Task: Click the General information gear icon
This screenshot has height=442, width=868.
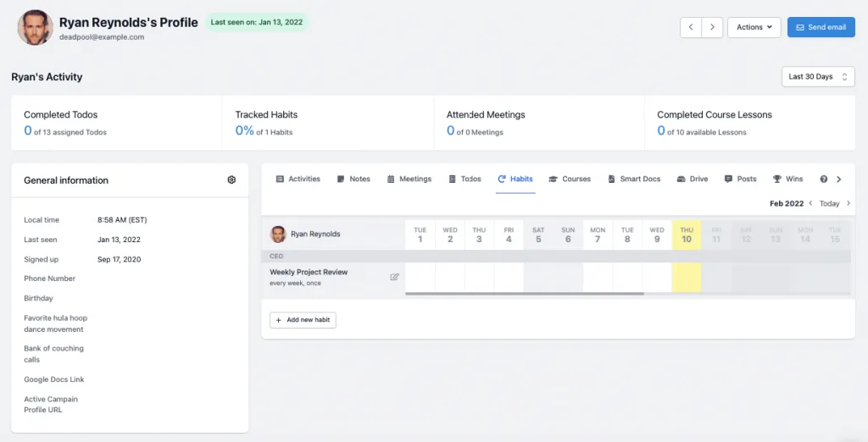Action: [231, 180]
